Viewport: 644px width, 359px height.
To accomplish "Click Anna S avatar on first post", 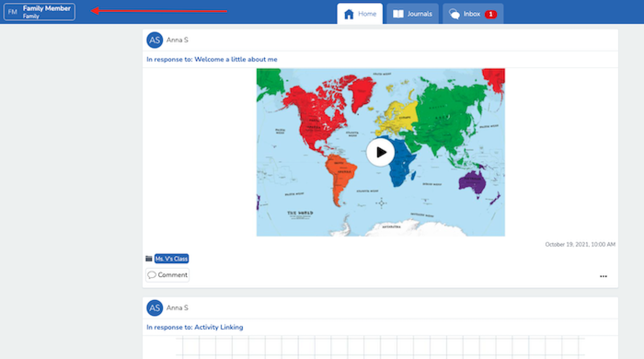I will click(155, 40).
